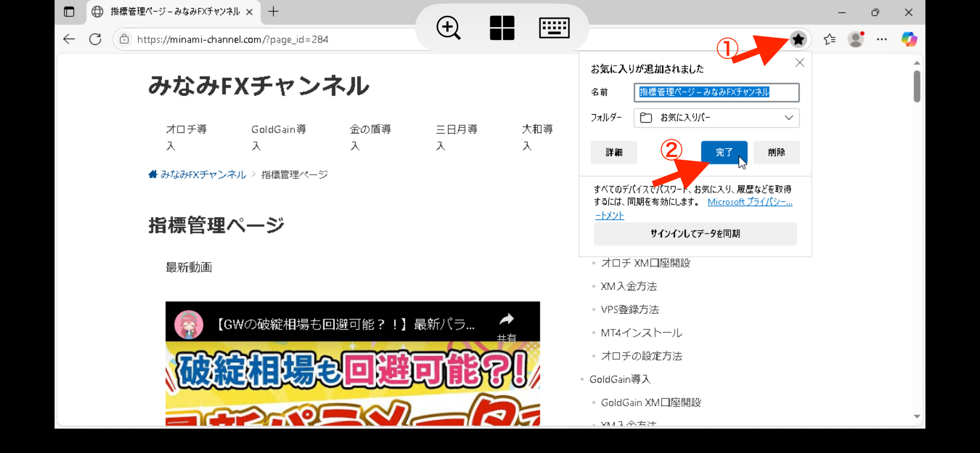Click the 完了 button

[724, 153]
